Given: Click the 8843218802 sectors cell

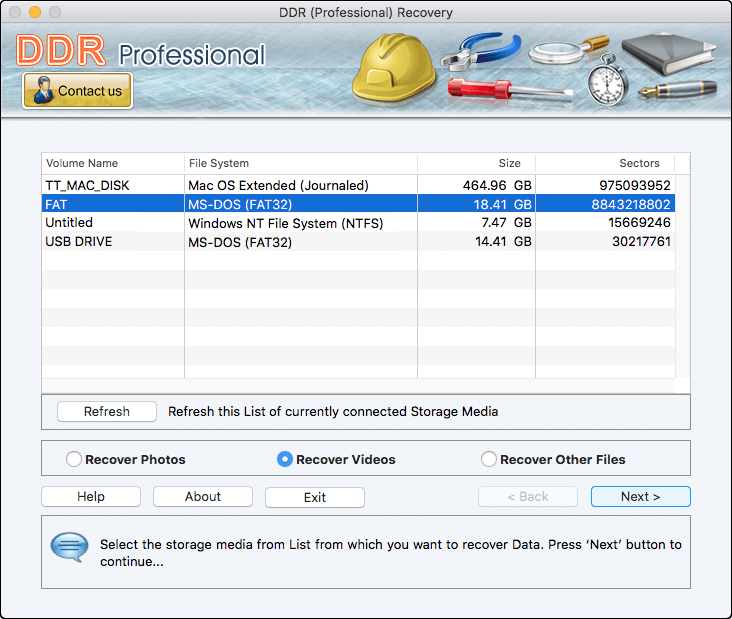Looking at the screenshot, I should [x=605, y=204].
